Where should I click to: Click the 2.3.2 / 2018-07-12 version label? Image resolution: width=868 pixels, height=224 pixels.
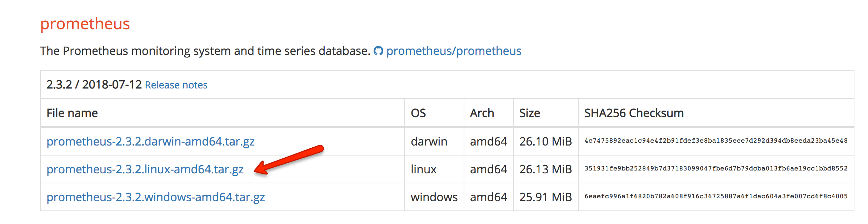coord(94,85)
